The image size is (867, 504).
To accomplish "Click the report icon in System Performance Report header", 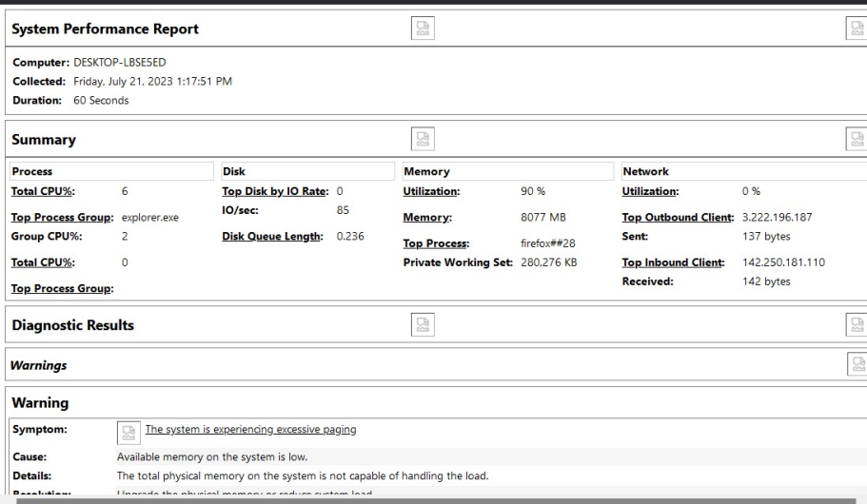I will coord(421,29).
